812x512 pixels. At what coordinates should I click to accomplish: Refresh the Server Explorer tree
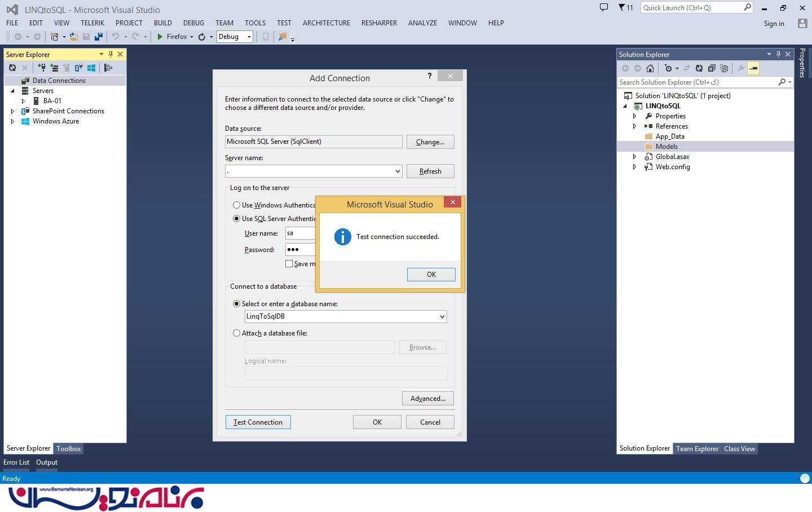click(x=12, y=68)
